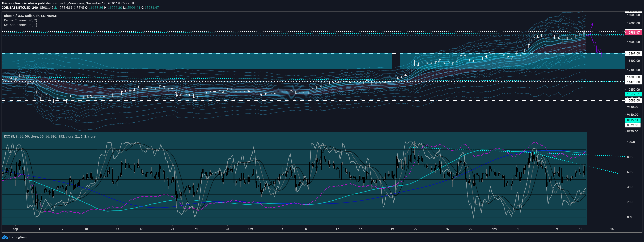Click the 29 date label on the time axis
This screenshot has height=242, width=644.
point(470,229)
